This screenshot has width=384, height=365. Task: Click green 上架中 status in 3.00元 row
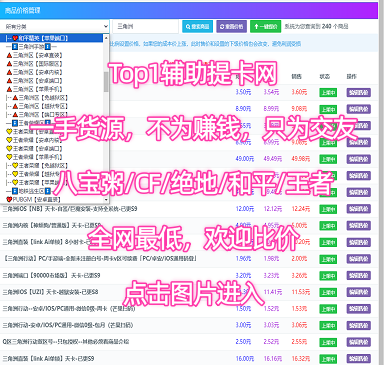tap(328, 326)
